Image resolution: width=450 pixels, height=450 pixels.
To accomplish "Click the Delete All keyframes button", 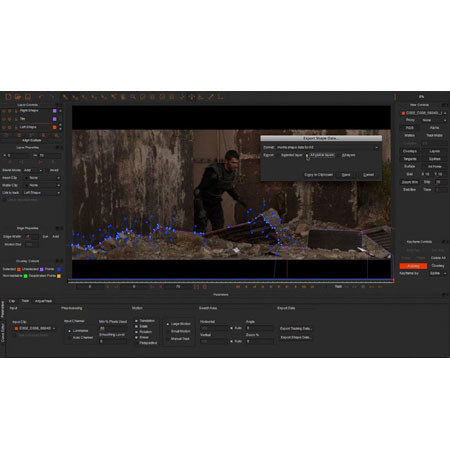I will click(x=438, y=258).
